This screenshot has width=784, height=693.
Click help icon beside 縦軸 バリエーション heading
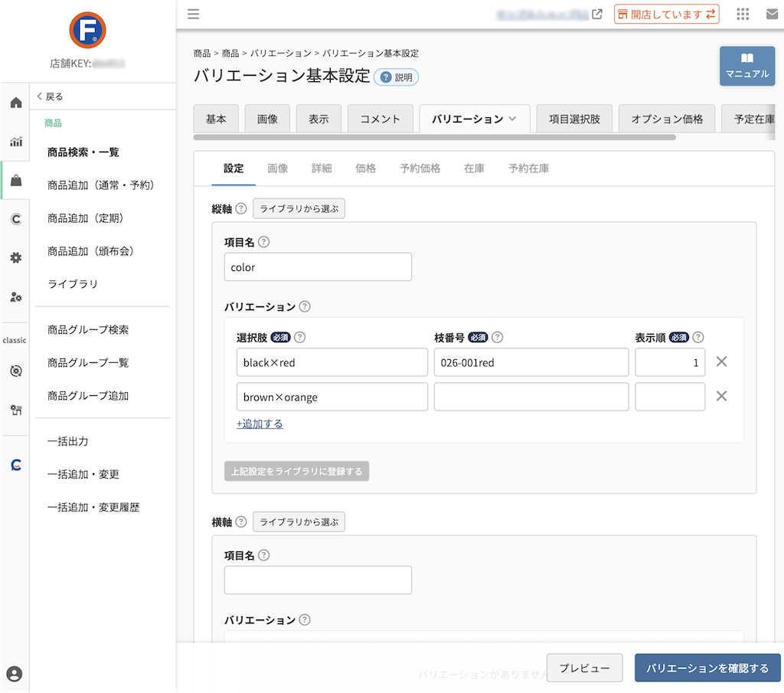[305, 306]
